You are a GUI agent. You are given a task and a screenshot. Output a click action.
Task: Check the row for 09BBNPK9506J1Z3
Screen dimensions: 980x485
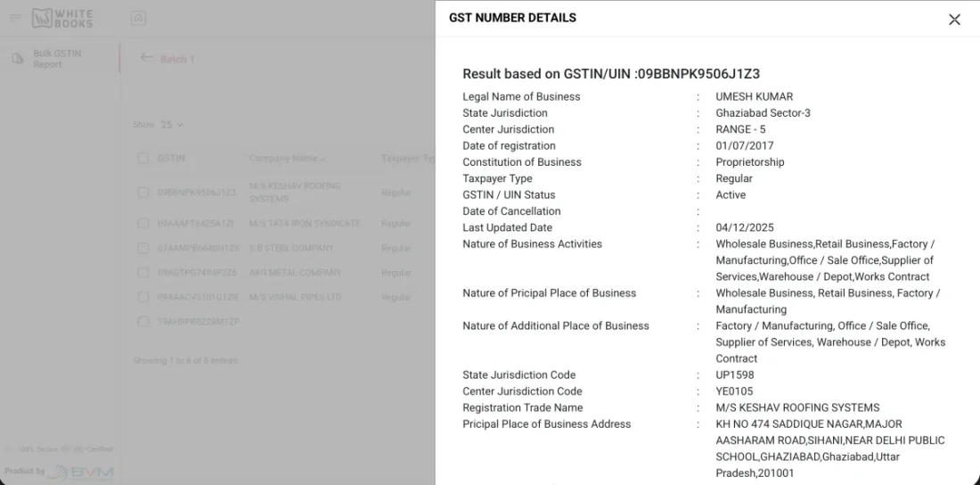tap(143, 192)
